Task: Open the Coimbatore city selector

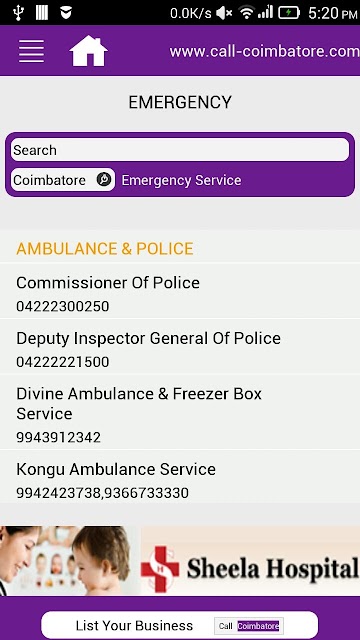Action: point(63,180)
